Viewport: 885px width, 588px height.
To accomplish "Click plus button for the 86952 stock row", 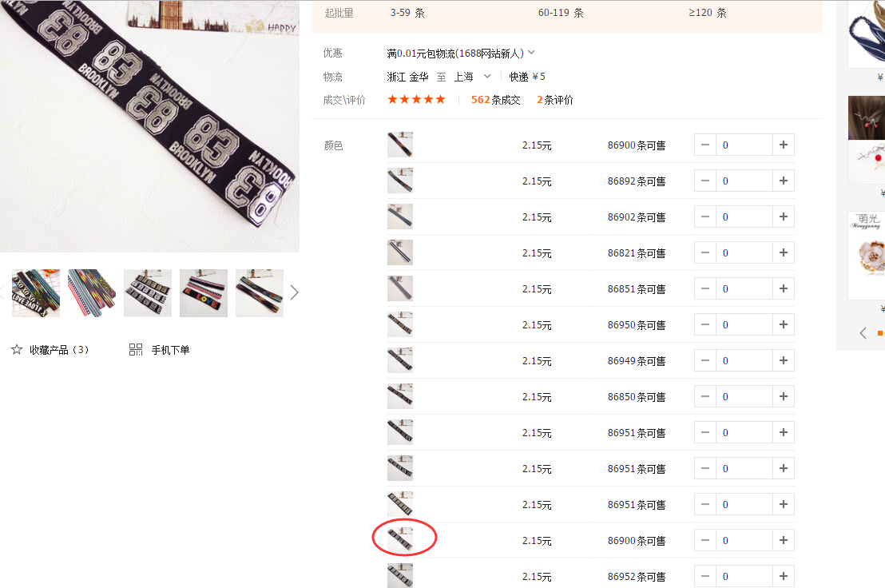I will coord(784,576).
